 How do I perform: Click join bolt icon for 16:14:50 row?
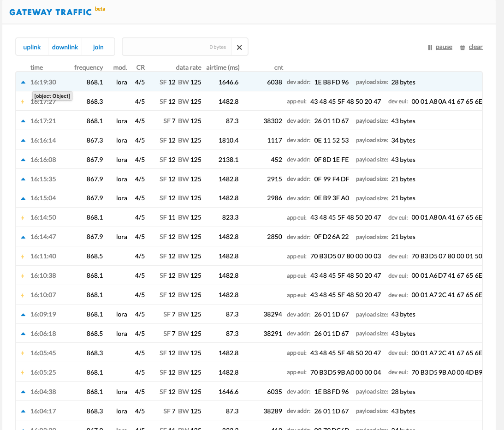pos(23,218)
